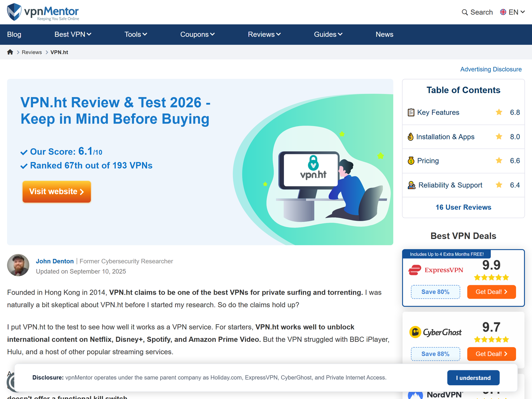
Task: Click the Installation & Apps hand icon
Action: (411, 137)
